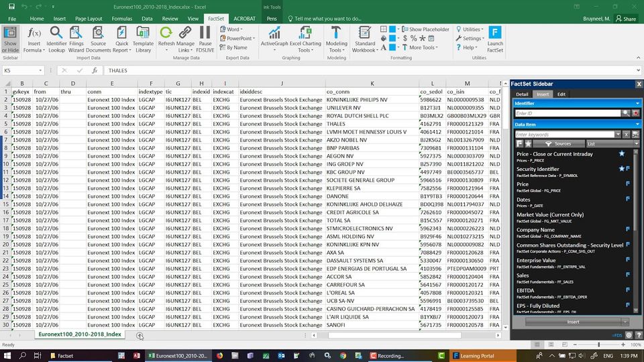Viewport: 644px width, 362px height.
Task: Toggle the favorites star filter in Data Item
Action: click(528, 143)
